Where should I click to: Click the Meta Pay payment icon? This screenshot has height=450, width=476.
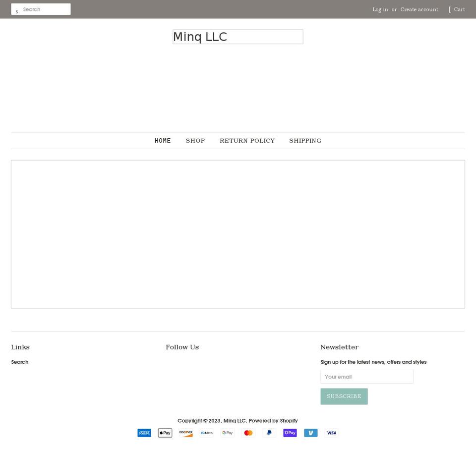(207, 433)
